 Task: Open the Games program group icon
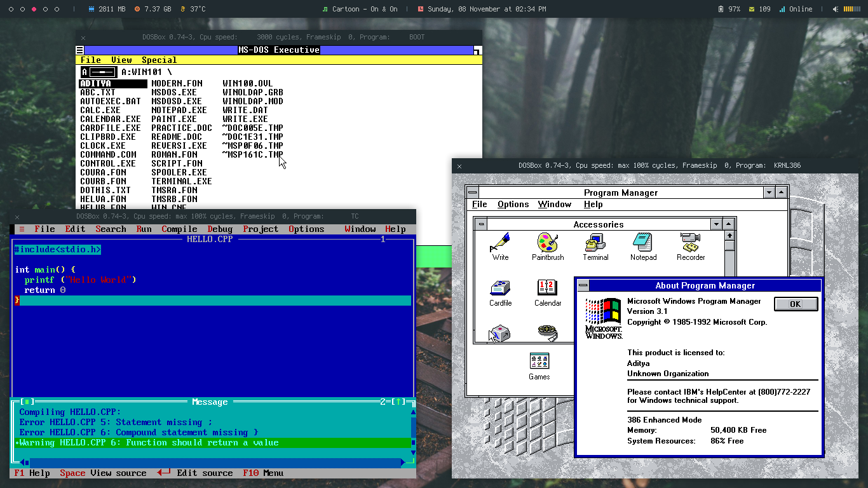539,361
